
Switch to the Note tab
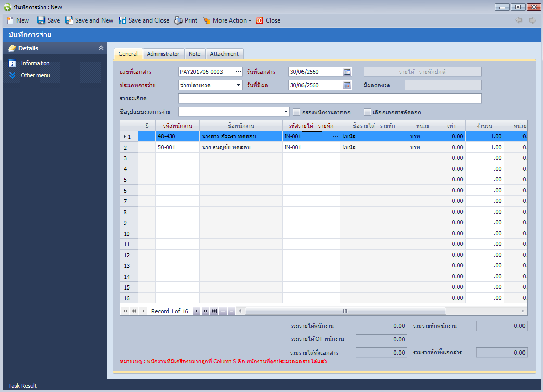[195, 54]
